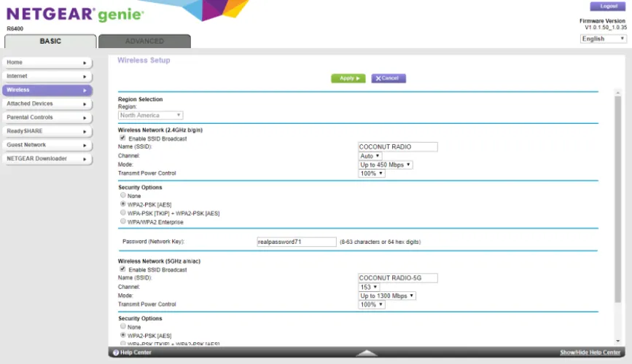This screenshot has width=632, height=364.
Task: Select the WPA/WPA2 Enterprise radio option
Action: click(x=122, y=222)
